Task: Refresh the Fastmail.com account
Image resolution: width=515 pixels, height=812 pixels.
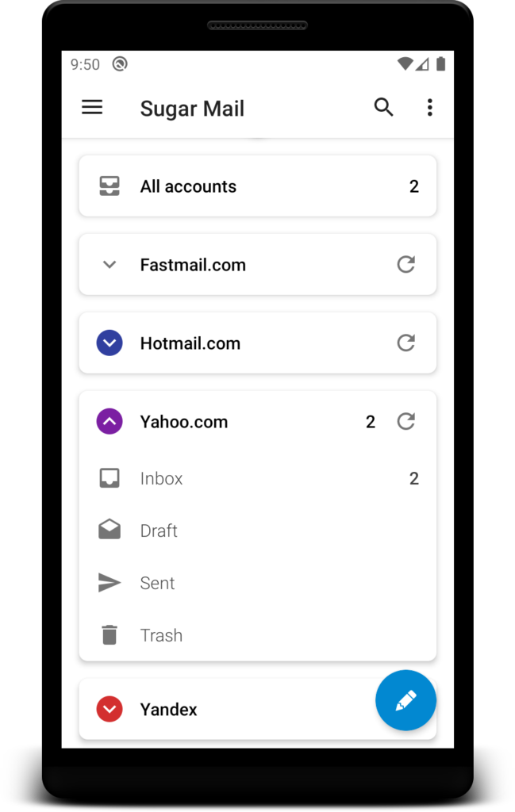Action: [x=405, y=264]
